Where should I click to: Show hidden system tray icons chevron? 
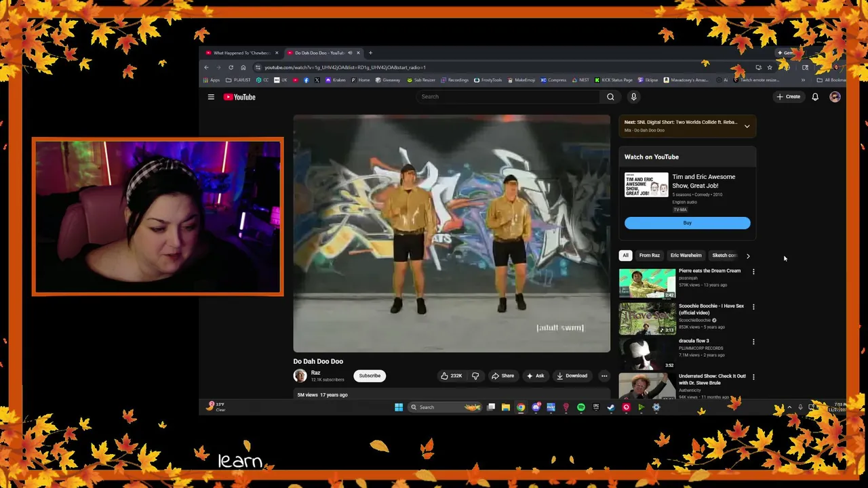pos(789,407)
